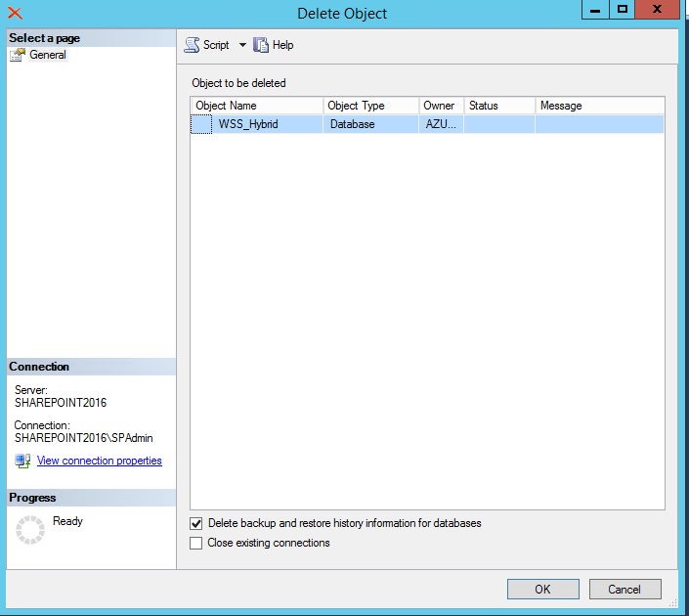Click the Help icon in toolbar
This screenshot has width=689, height=616.
[261, 45]
